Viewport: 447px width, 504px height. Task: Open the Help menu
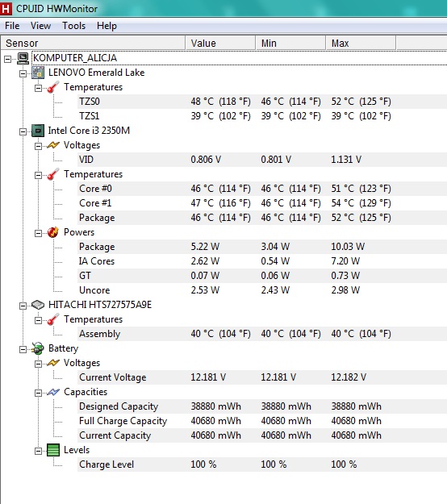pyautogui.click(x=107, y=26)
